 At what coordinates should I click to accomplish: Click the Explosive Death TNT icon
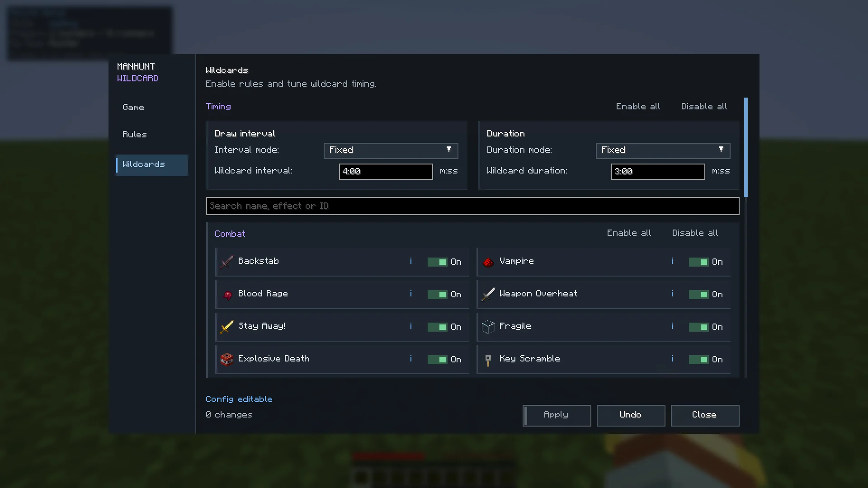(x=226, y=359)
